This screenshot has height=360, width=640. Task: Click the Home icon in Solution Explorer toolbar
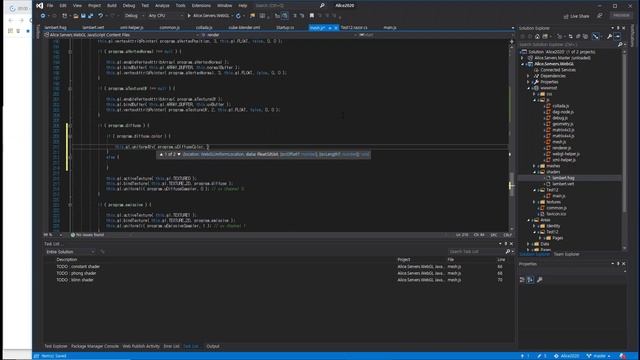(x=537, y=36)
